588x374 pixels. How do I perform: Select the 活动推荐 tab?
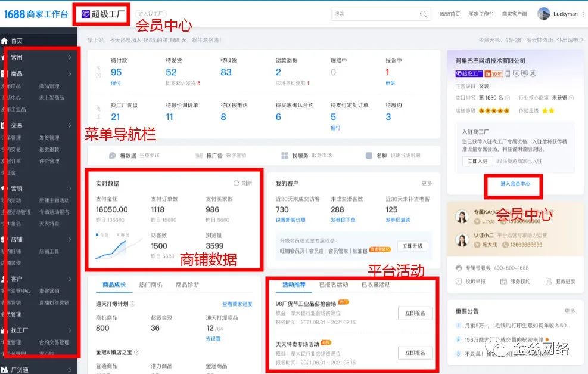pyautogui.click(x=294, y=285)
